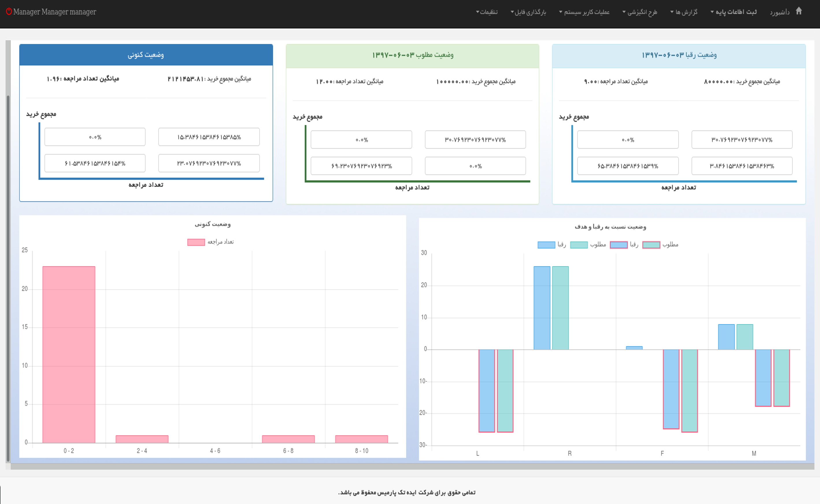Click the green وضعیت مطلوب panel header

[412, 56]
